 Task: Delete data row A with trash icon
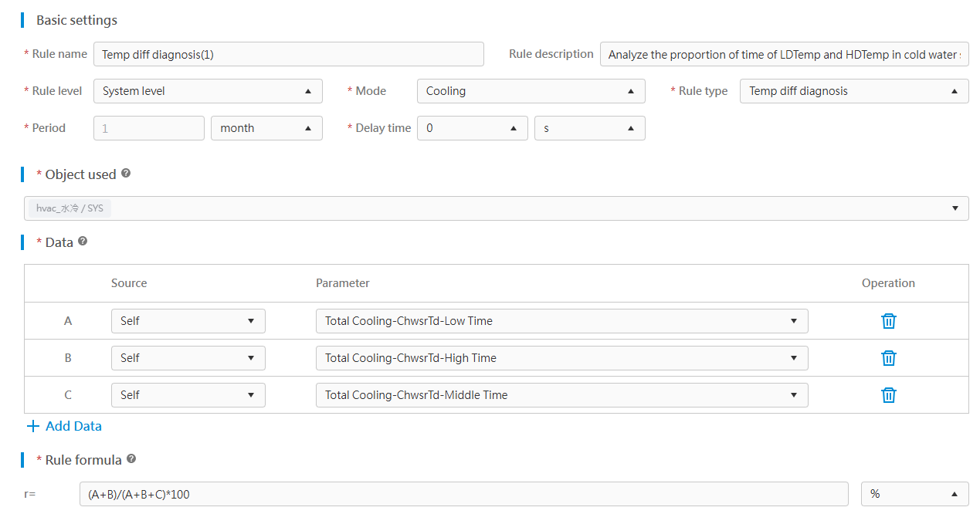(x=888, y=321)
